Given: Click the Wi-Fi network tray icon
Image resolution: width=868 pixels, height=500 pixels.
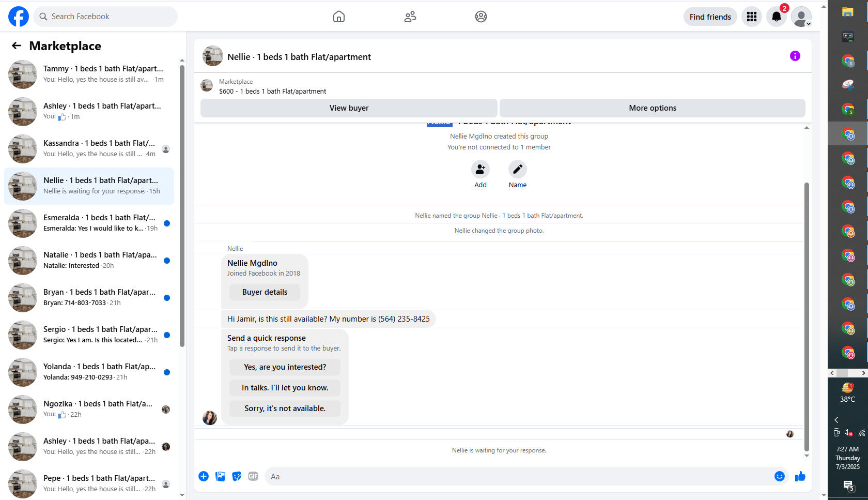Looking at the screenshot, I should (x=862, y=433).
